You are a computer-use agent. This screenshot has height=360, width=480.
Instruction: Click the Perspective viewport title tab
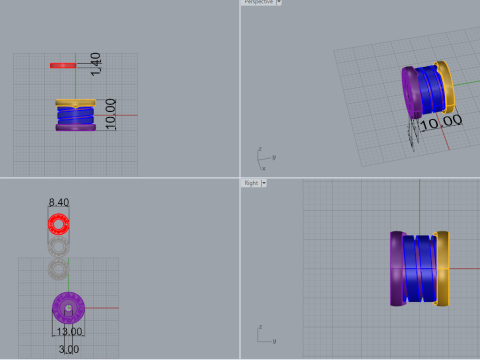(x=259, y=2)
